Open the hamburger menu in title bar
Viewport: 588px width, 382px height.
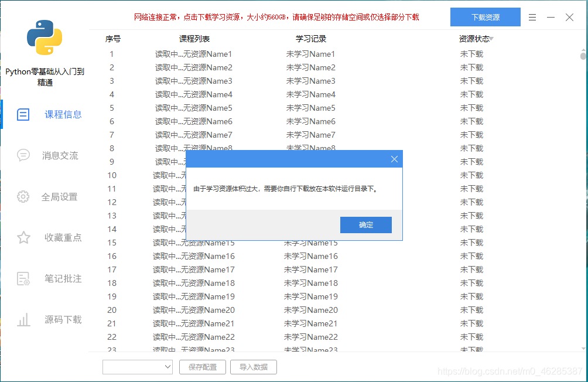click(x=532, y=18)
